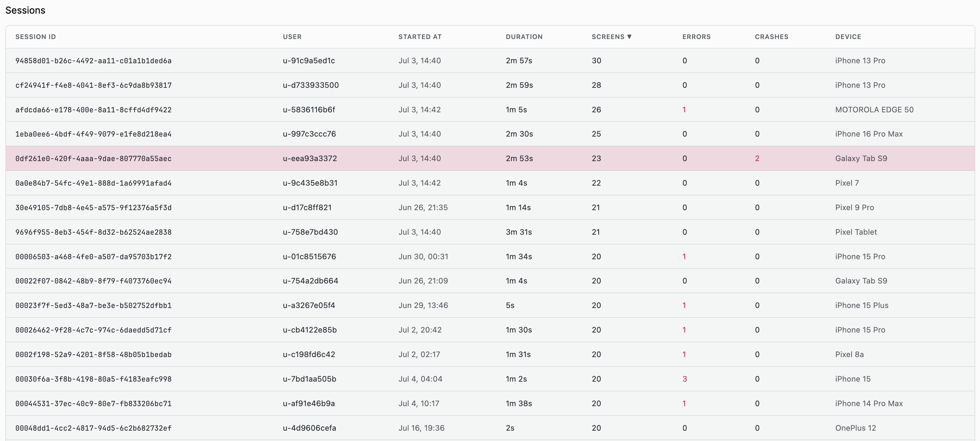Click the error count 3 for iPhone 15
The width and height of the screenshot is (980, 441).
point(684,379)
